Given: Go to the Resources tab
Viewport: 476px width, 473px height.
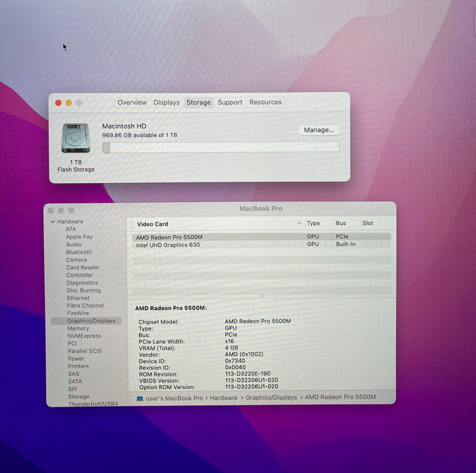Looking at the screenshot, I should (x=266, y=102).
